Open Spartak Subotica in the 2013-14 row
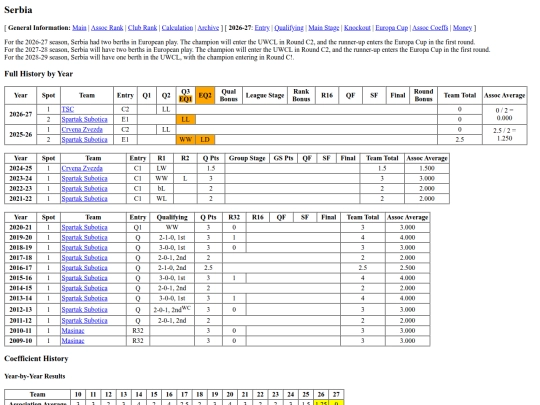This screenshot has width=540, height=405. pyautogui.click(x=84, y=298)
